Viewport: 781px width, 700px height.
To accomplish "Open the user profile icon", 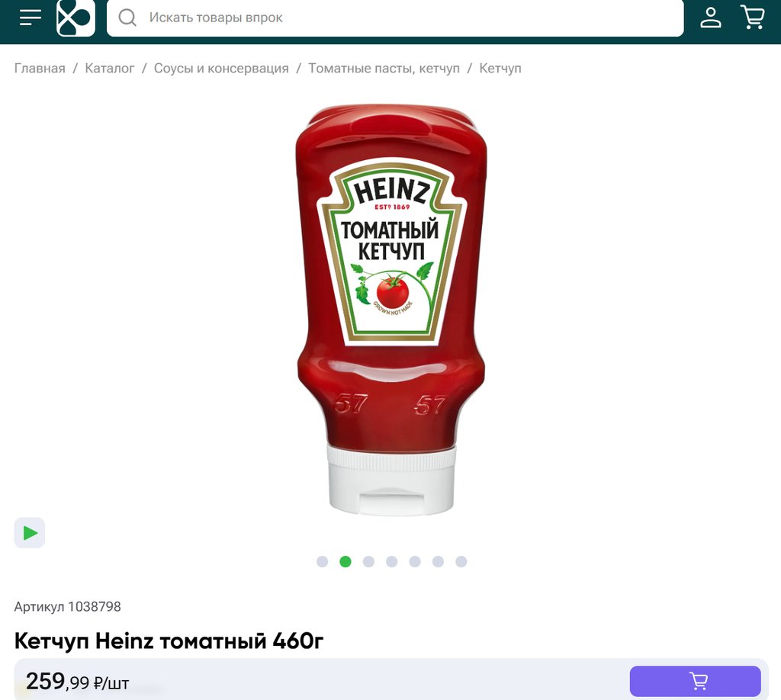I will click(x=711, y=18).
